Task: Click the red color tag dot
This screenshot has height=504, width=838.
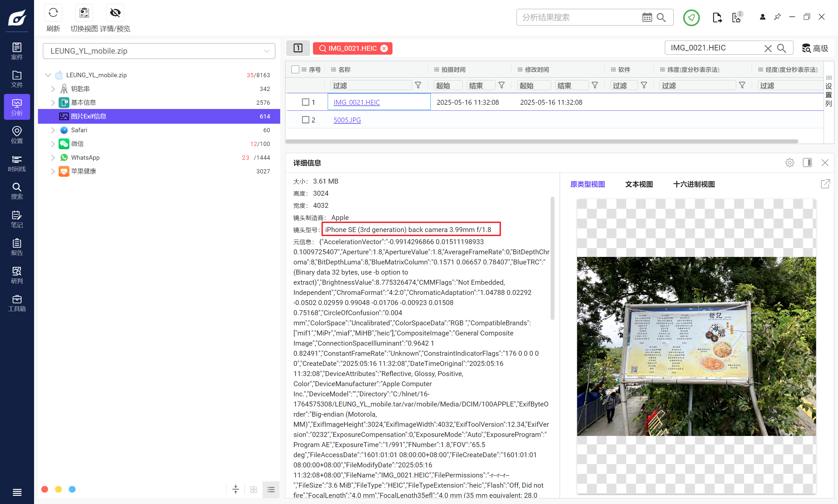Action: 45,489
